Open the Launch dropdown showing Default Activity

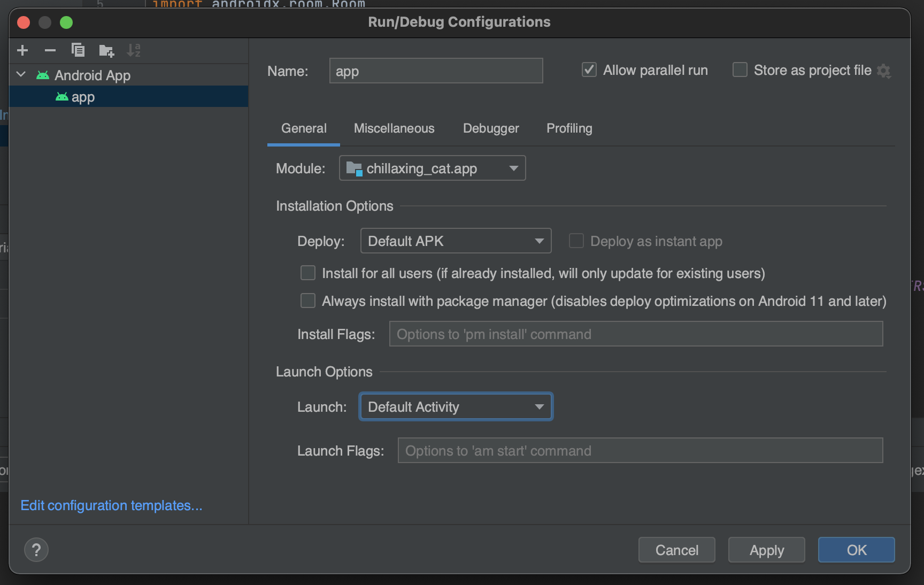click(456, 406)
